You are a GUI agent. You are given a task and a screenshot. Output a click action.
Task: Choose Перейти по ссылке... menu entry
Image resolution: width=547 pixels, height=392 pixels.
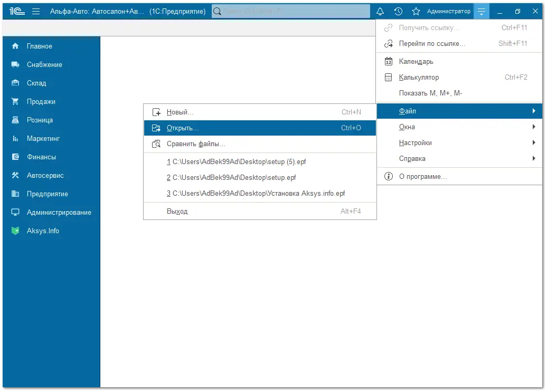[x=459, y=44]
